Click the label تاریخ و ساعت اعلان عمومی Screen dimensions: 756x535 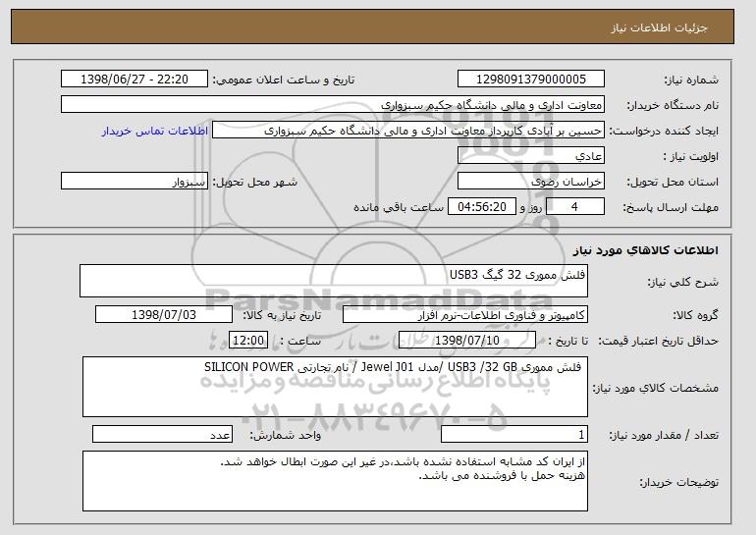pos(284,80)
